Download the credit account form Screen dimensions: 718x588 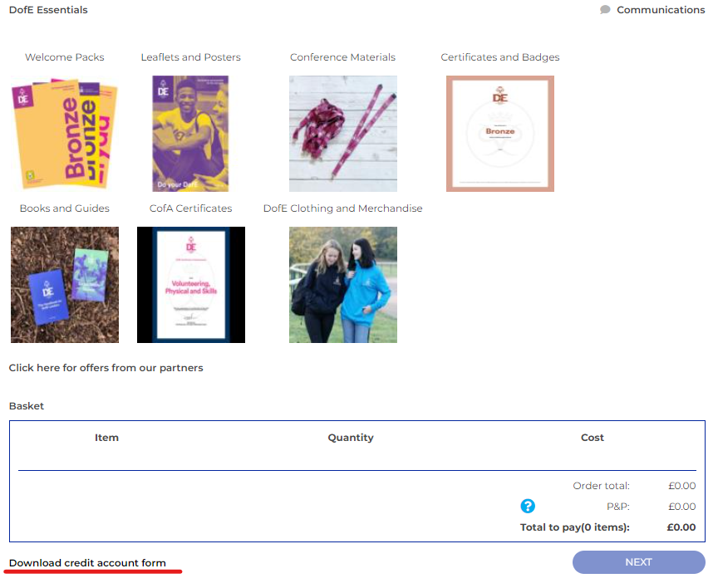(87, 563)
